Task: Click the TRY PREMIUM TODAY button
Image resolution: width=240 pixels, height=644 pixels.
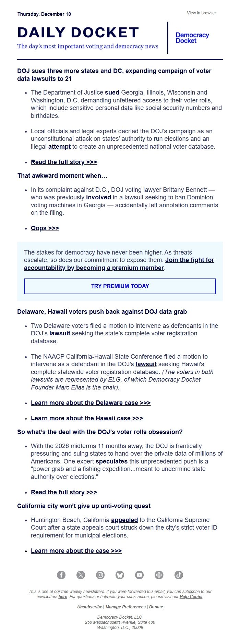Action: (120, 286)
